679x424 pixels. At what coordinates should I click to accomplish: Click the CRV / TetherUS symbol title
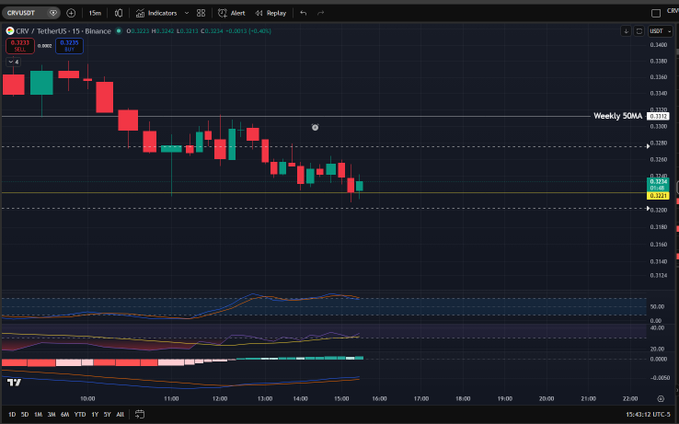pyautogui.click(x=63, y=31)
